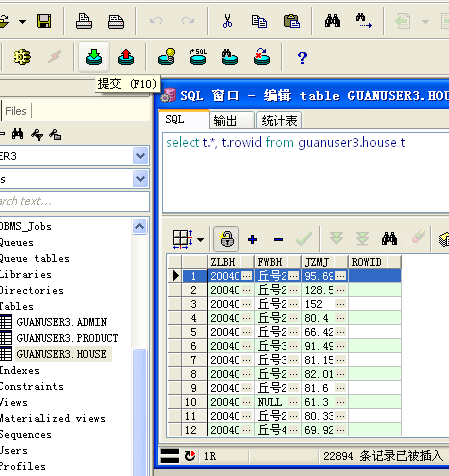This screenshot has width=449, height=476.
Task: Click JZMJ cell value 82.01
Action: (x=319, y=374)
